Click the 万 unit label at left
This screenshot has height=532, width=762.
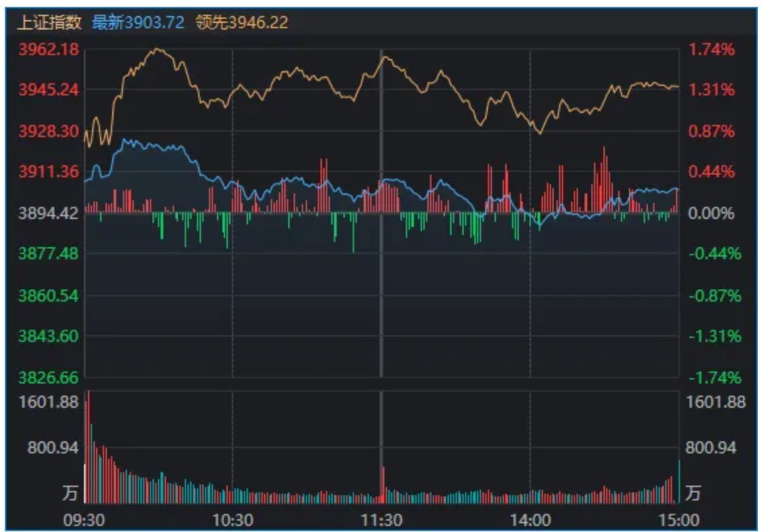(x=70, y=492)
